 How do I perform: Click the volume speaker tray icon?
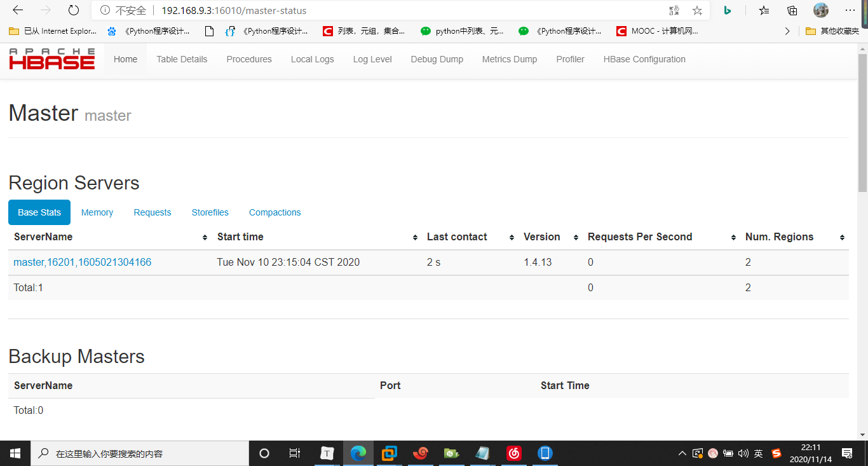pos(743,453)
